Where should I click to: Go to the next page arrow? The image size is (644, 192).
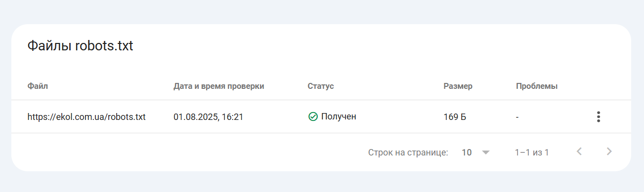(x=609, y=152)
